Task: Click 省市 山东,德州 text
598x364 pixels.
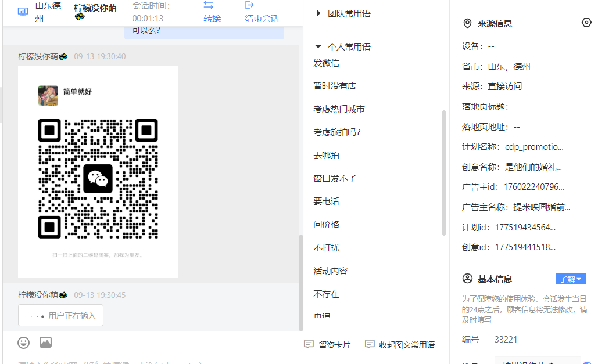Action: pyautogui.click(x=496, y=67)
